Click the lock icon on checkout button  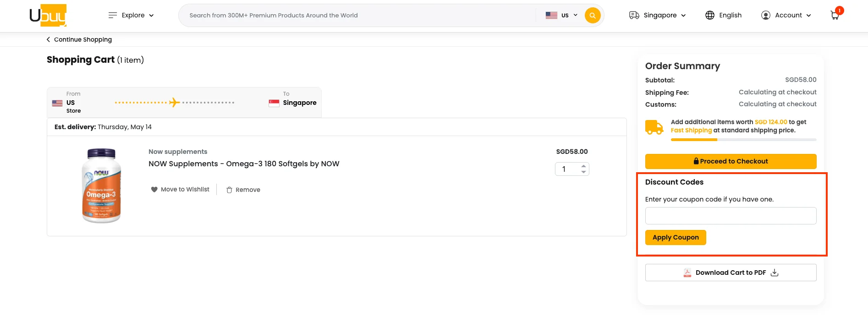click(x=696, y=161)
